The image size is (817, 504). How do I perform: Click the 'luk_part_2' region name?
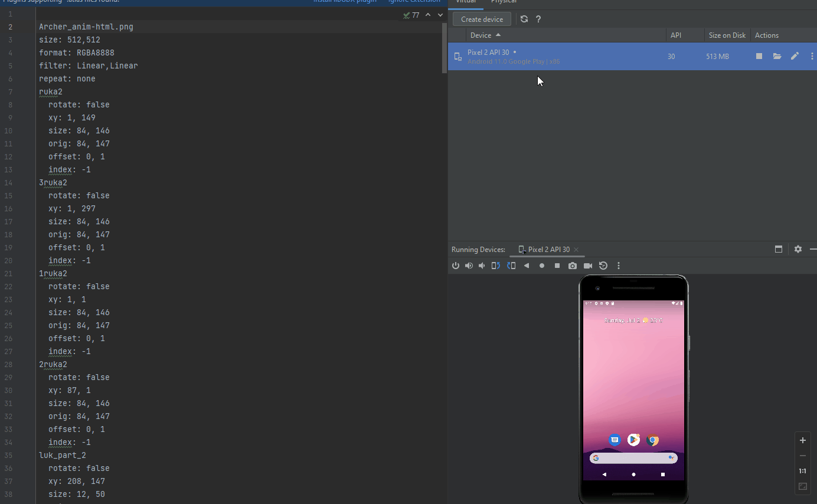tap(63, 456)
